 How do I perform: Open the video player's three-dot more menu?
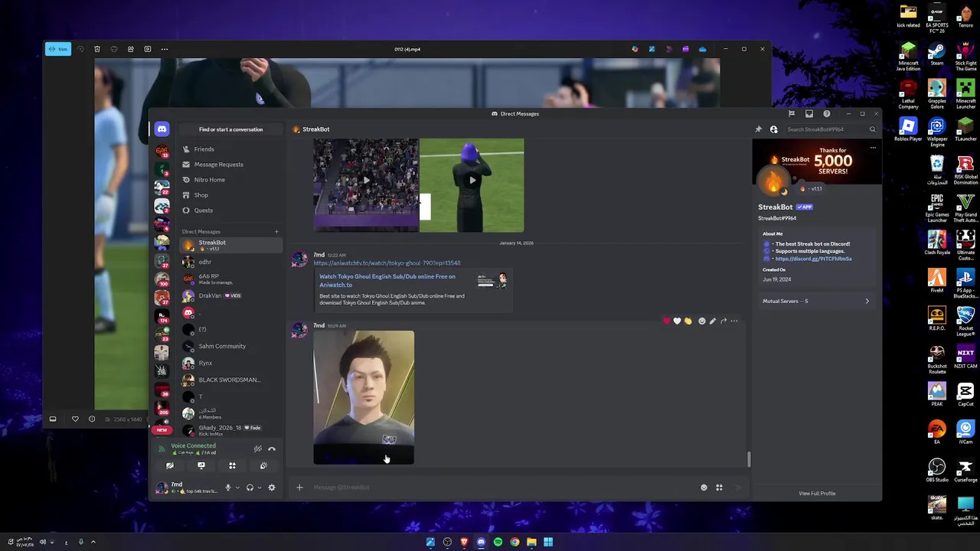point(165,49)
